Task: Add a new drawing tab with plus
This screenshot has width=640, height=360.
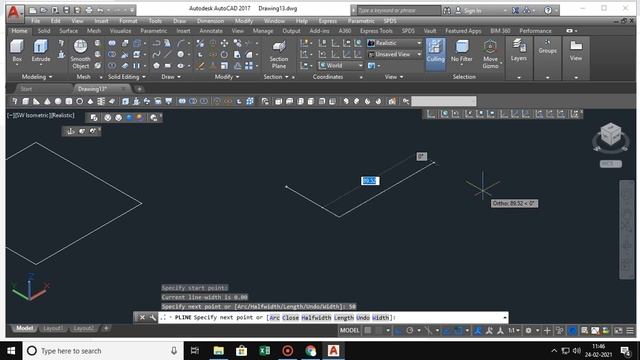Action: tap(139, 89)
